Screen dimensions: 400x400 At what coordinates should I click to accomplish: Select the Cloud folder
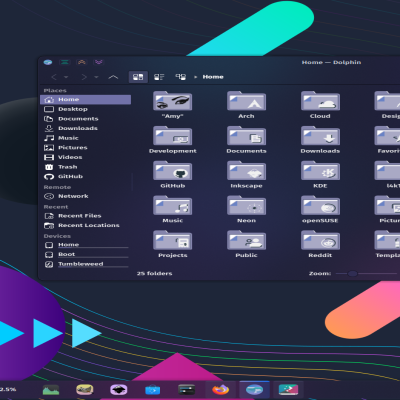[320, 105]
